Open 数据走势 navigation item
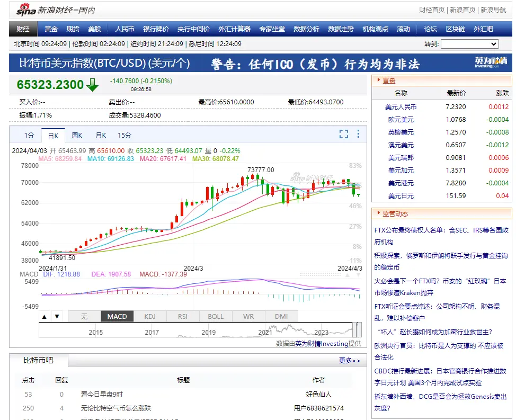This screenshot has width=516, height=420. (x=341, y=29)
